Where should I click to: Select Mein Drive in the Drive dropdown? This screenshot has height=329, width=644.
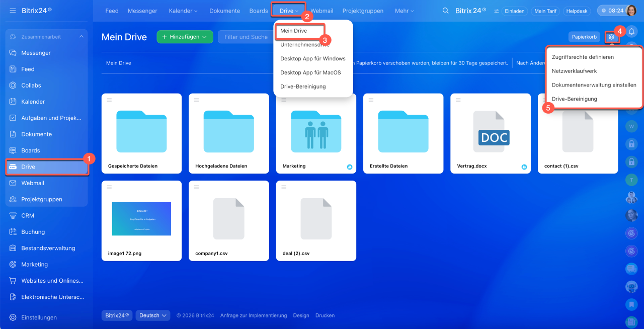point(293,31)
